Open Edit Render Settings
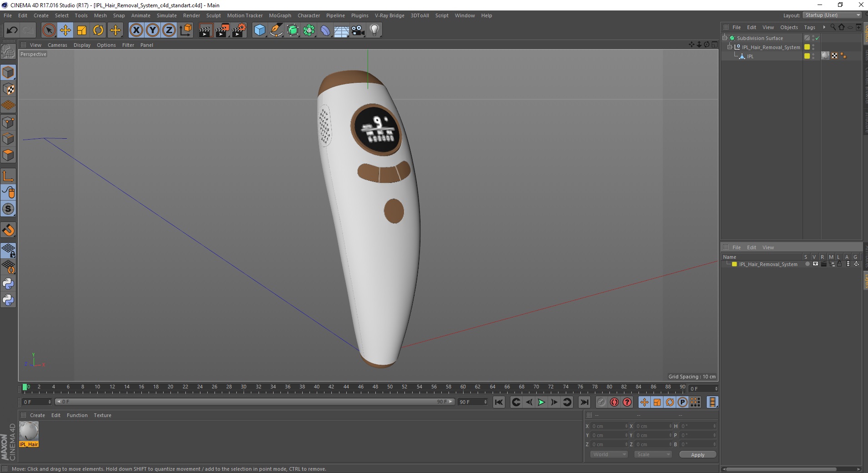Viewport: 868px width, 473px height. [239, 30]
